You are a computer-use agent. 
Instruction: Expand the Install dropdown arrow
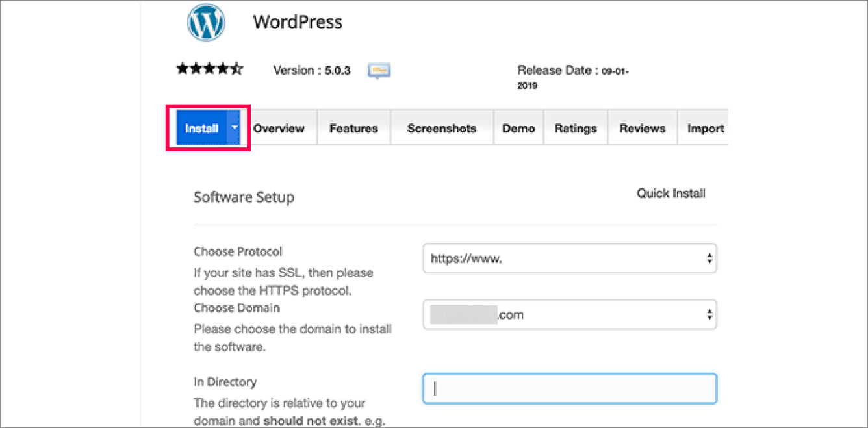(x=234, y=129)
